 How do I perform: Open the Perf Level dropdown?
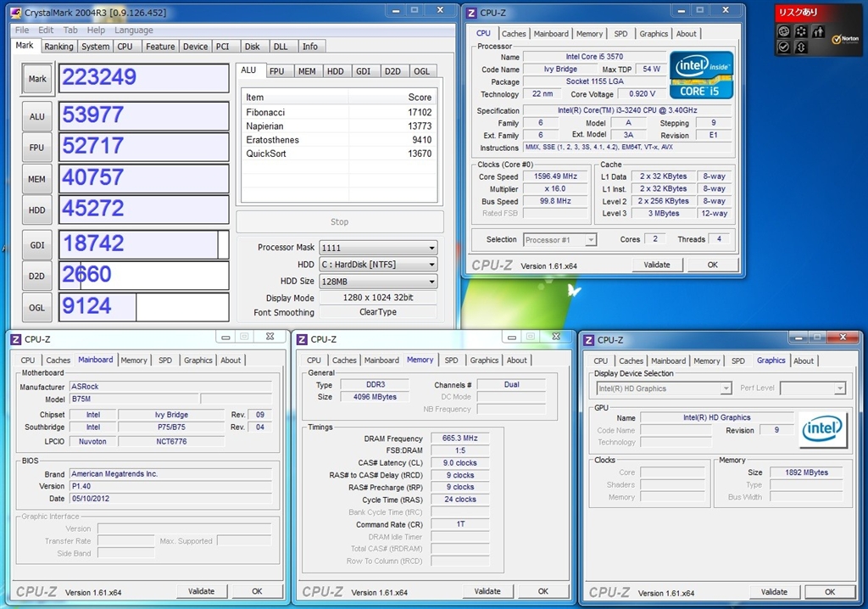pyautogui.click(x=813, y=388)
